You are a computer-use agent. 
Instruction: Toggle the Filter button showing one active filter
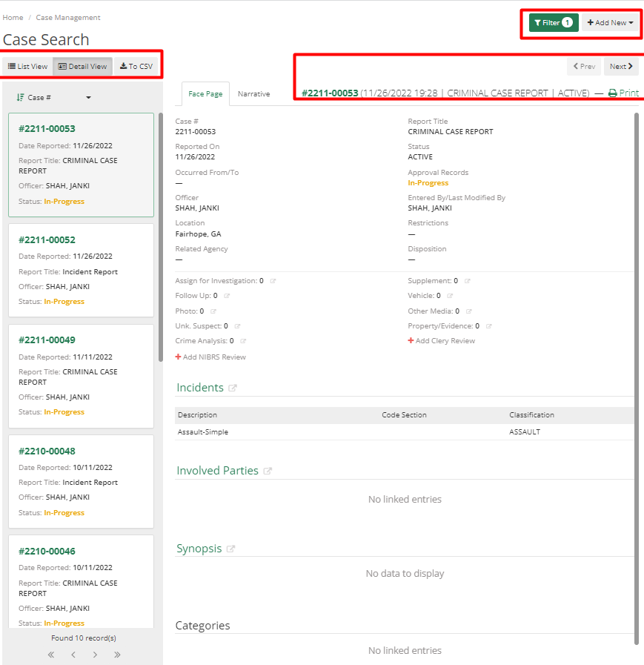click(552, 22)
